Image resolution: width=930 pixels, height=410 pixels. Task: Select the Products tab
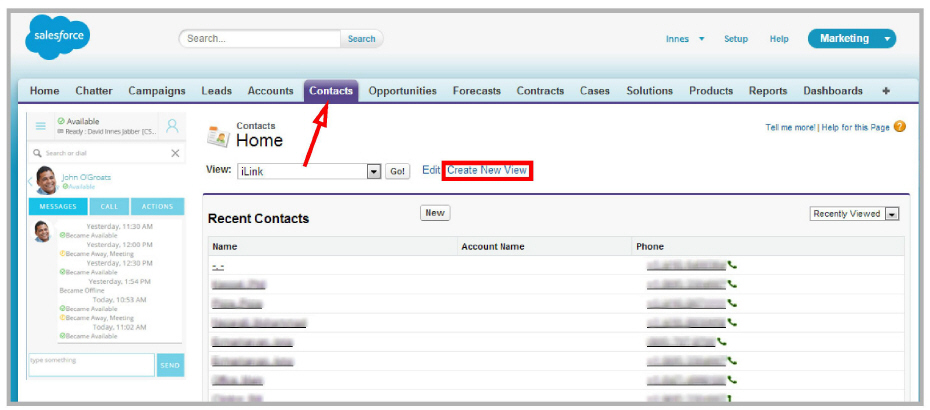[x=711, y=91]
